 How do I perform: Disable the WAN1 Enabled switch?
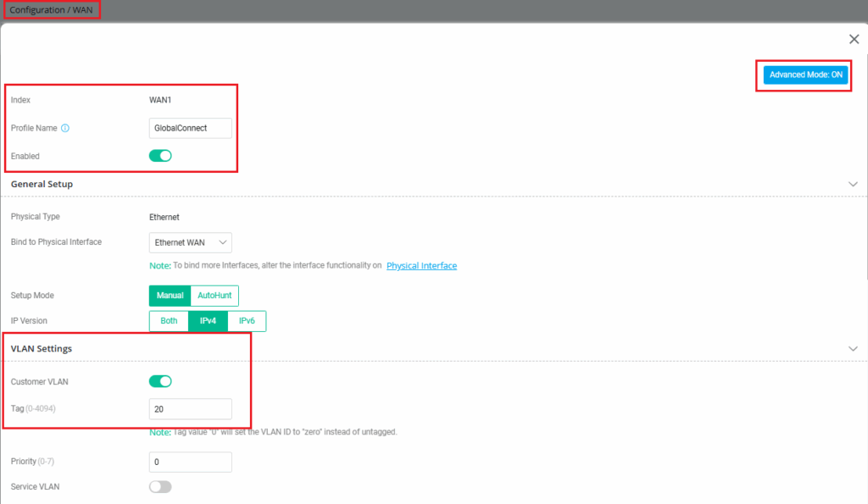click(160, 156)
